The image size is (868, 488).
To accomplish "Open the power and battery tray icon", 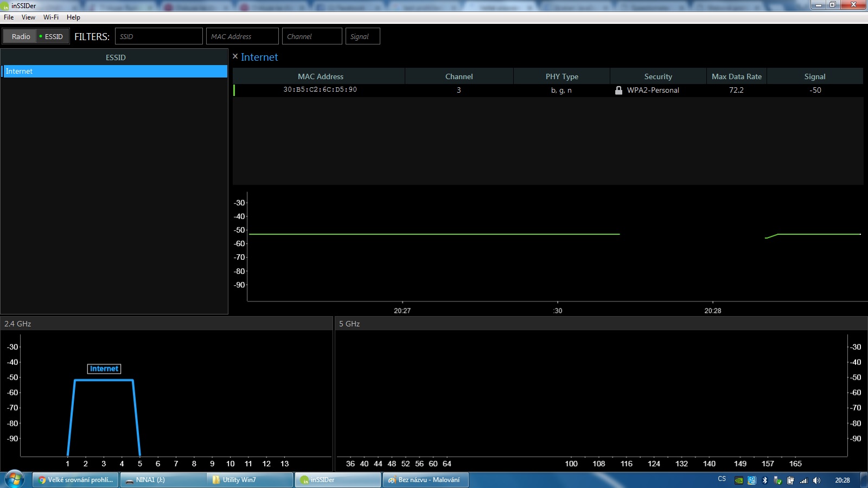I will tap(790, 480).
